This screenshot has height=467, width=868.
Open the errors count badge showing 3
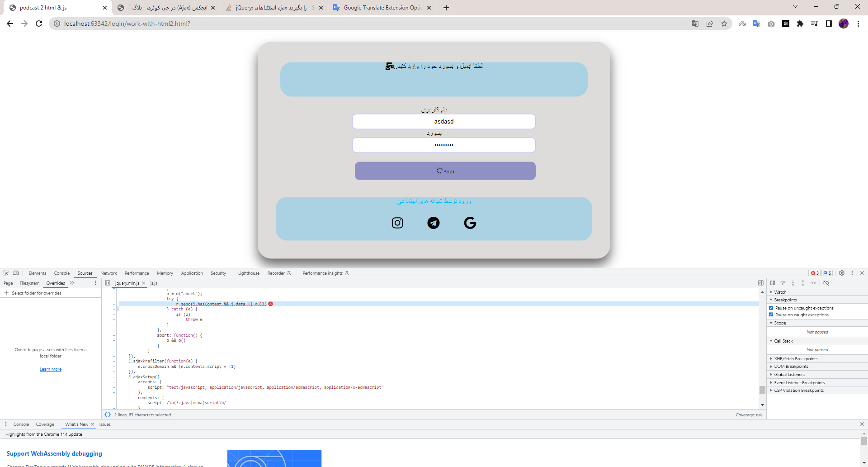[x=815, y=273]
